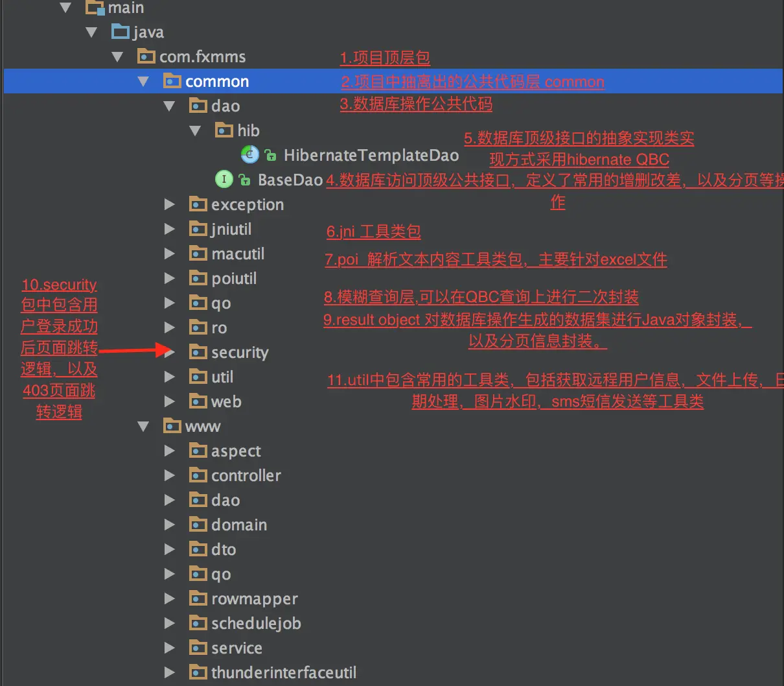Collapse the main folder node
This screenshot has width=784, height=686.
click(65, 8)
